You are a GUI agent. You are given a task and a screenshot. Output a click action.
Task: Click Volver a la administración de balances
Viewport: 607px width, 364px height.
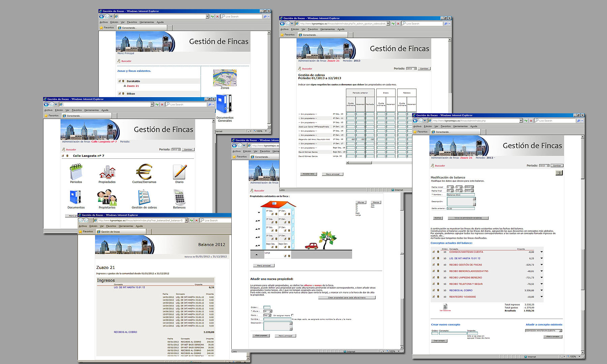(468, 218)
